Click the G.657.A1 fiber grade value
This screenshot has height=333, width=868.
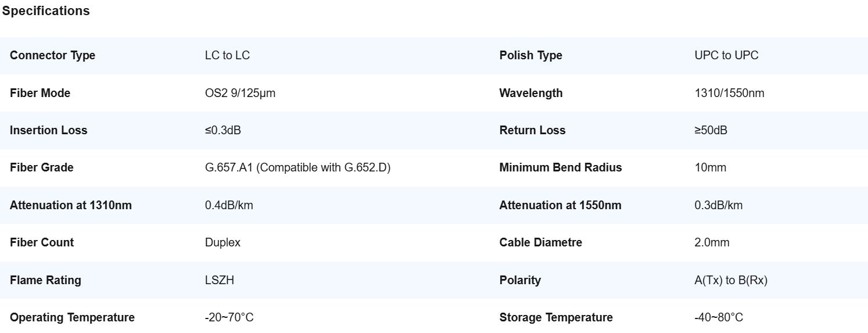click(x=297, y=167)
